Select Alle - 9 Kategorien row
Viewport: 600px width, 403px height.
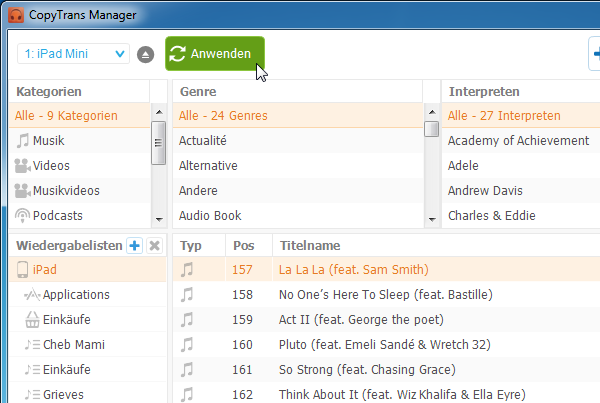coord(79,116)
